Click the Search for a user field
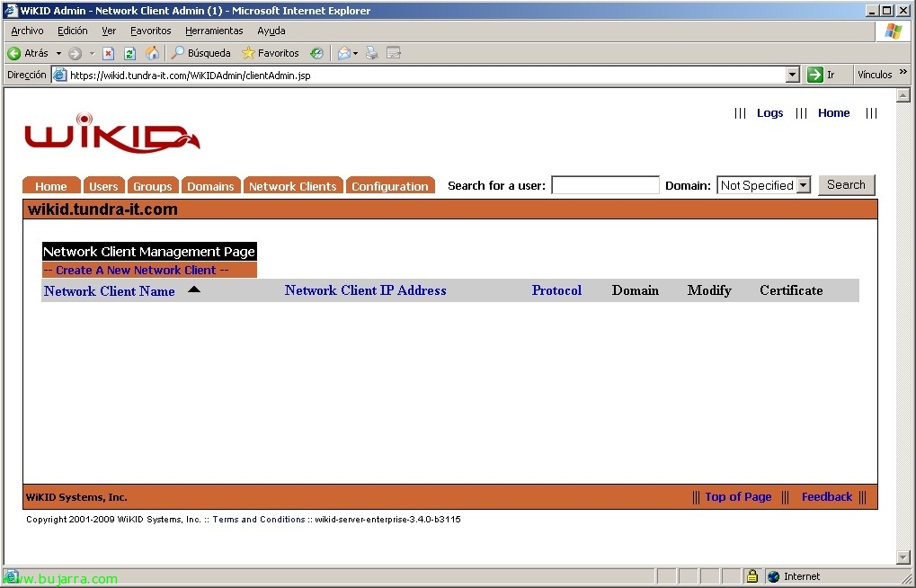 (x=605, y=185)
